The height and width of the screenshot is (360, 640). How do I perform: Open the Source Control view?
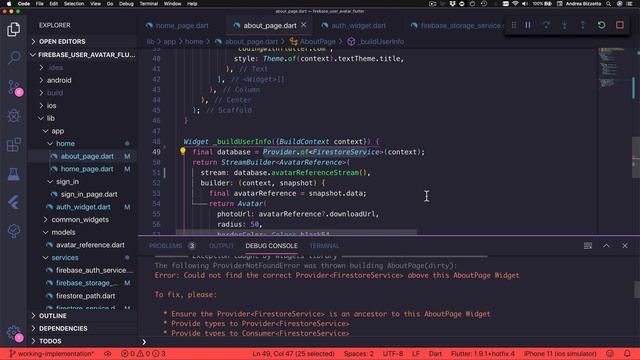tap(14, 87)
